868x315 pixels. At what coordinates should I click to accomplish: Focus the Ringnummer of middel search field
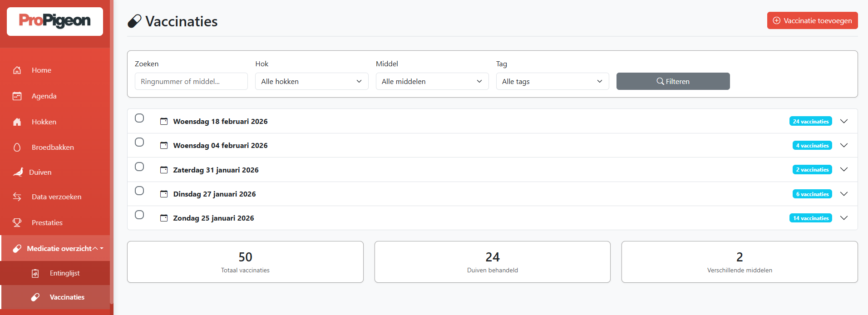[x=191, y=81]
